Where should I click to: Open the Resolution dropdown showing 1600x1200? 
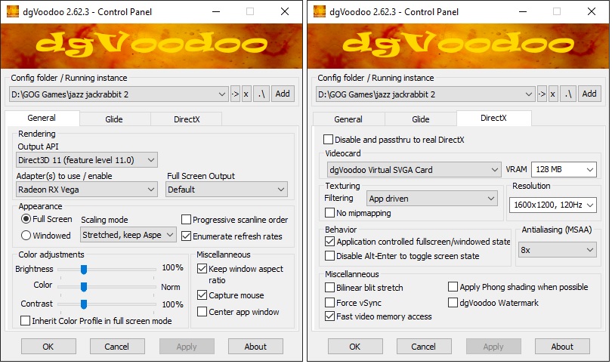pyautogui.click(x=552, y=205)
